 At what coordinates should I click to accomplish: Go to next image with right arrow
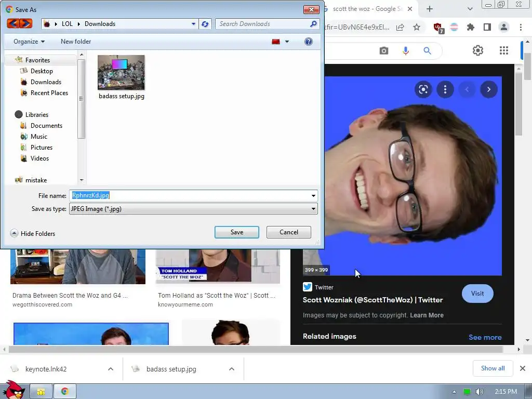pyautogui.click(x=488, y=89)
